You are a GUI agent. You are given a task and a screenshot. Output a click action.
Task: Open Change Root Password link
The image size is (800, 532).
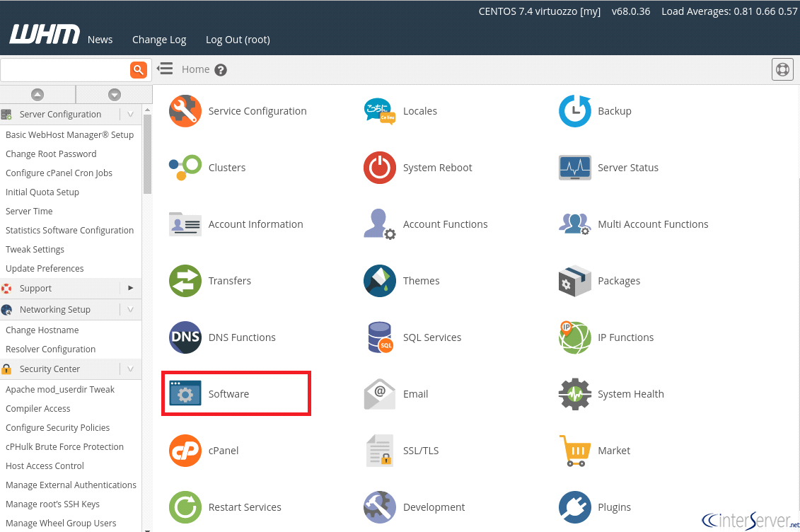click(51, 154)
